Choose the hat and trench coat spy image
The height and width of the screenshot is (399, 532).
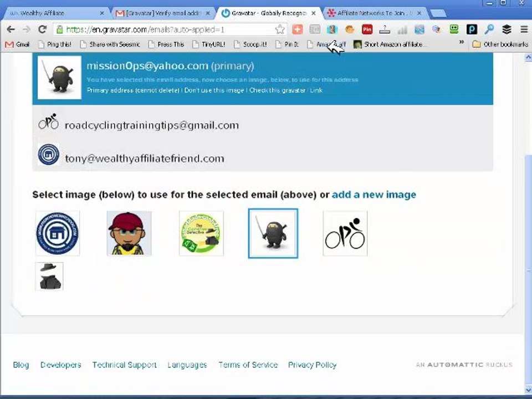click(x=49, y=276)
